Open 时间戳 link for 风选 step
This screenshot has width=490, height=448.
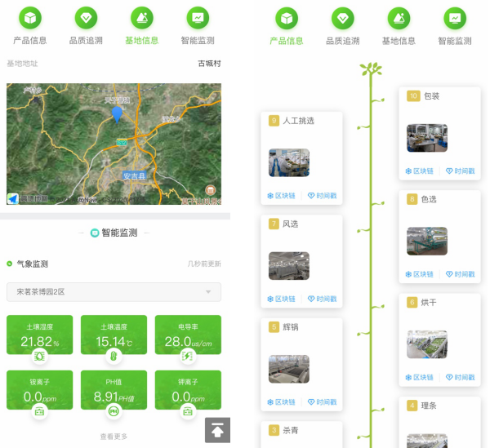pyautogui.click(x=323, y=299)
